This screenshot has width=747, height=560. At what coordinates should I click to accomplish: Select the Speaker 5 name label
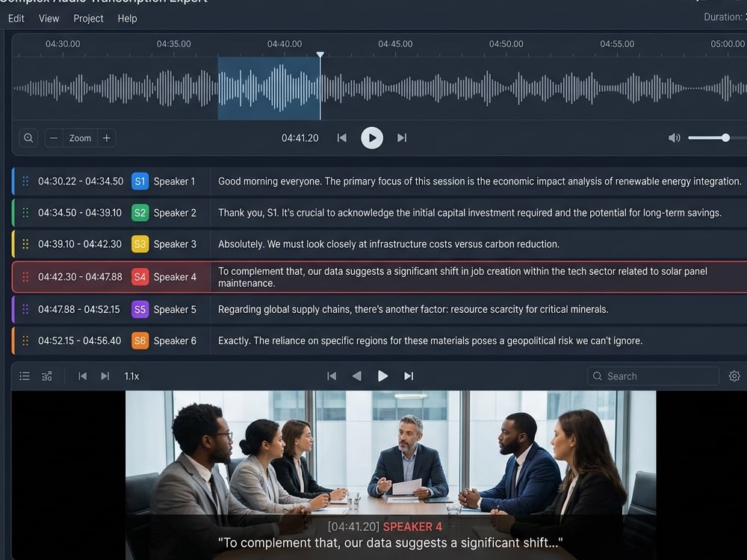click(175, 310)
